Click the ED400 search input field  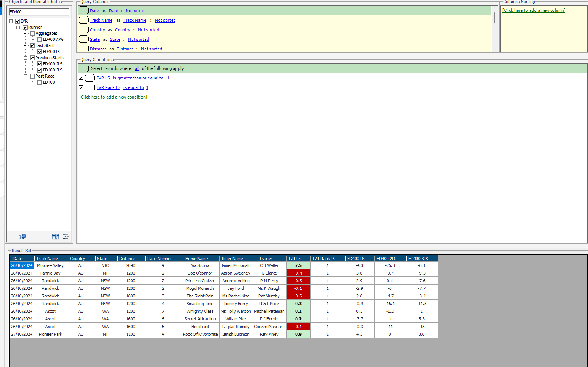pos(39,12)
